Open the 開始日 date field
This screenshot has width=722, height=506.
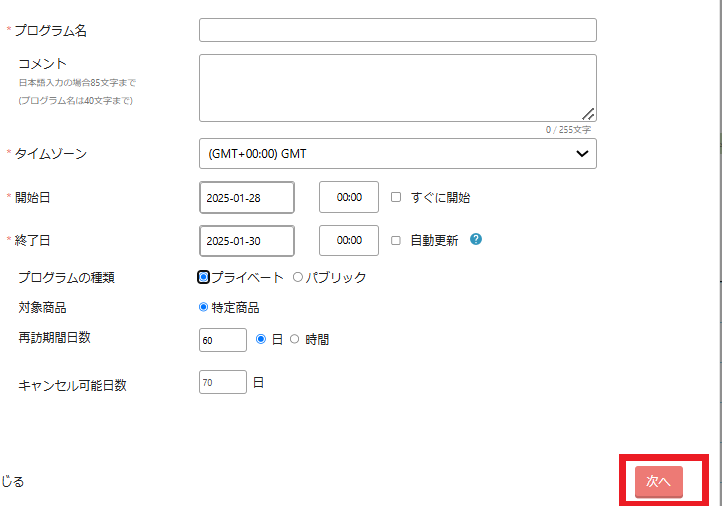coord(247,198)
